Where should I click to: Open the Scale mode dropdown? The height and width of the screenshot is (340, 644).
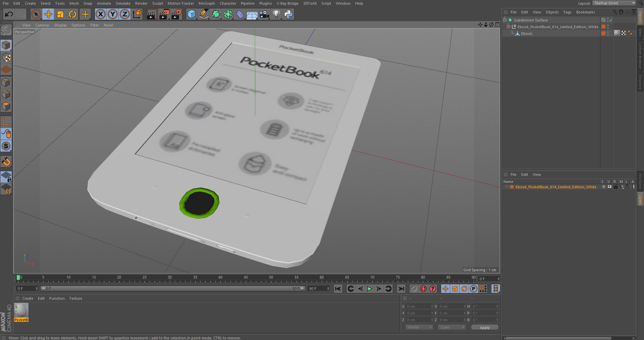[452, 327]
